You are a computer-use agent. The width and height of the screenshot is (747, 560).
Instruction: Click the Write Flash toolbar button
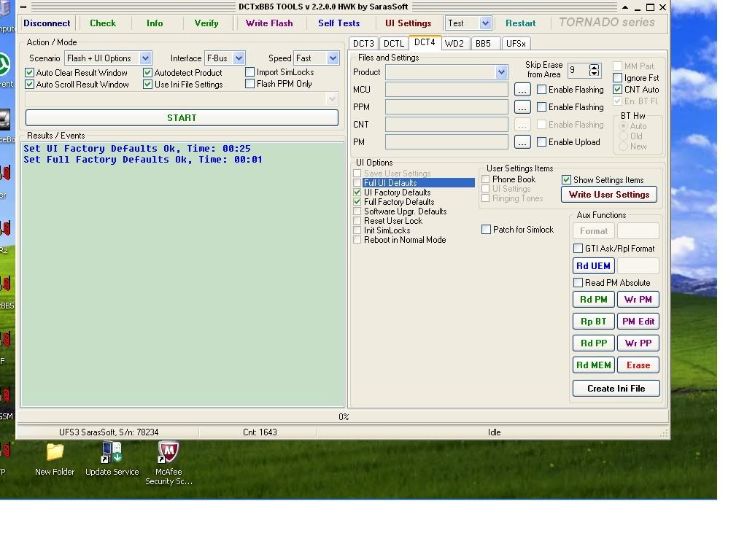(x=269, y=23)
